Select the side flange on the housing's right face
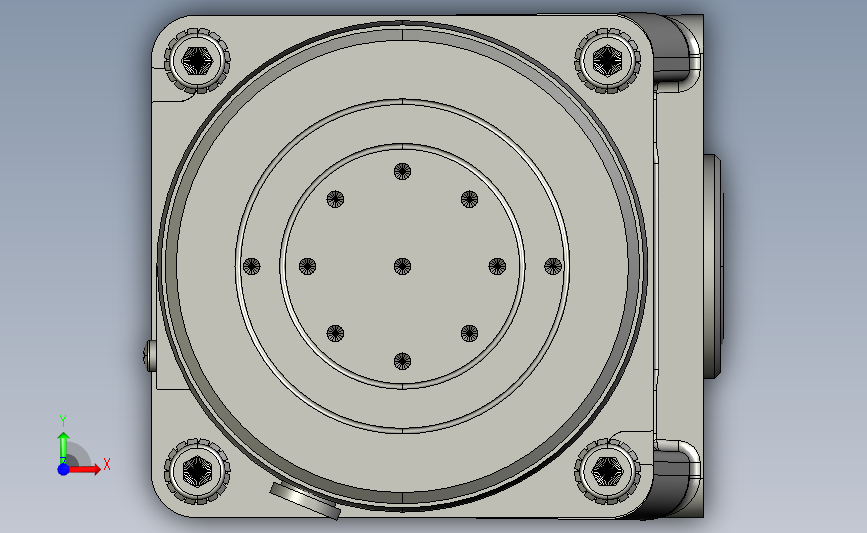 [713, 266]
